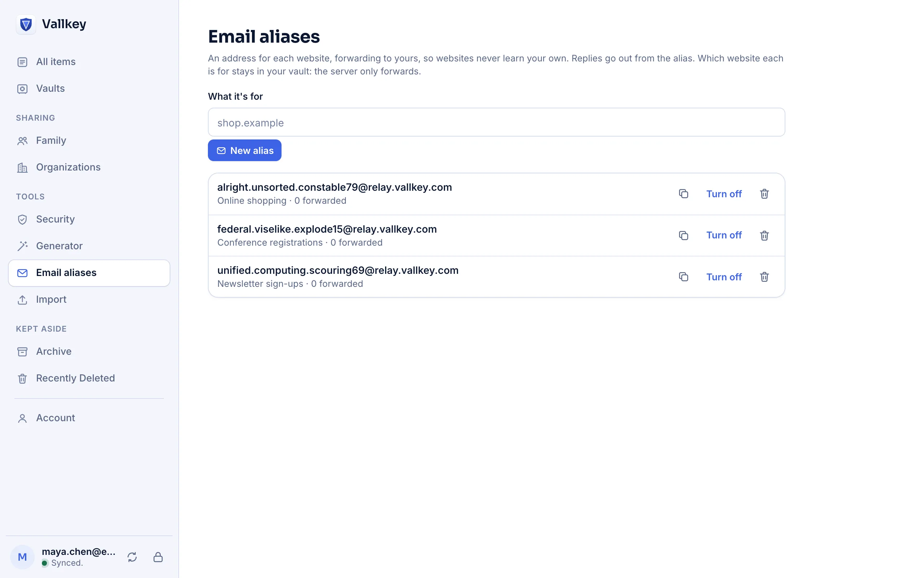Click the Email aliases page heading
This screenshot has width=924, height=578.
[264, 37]
